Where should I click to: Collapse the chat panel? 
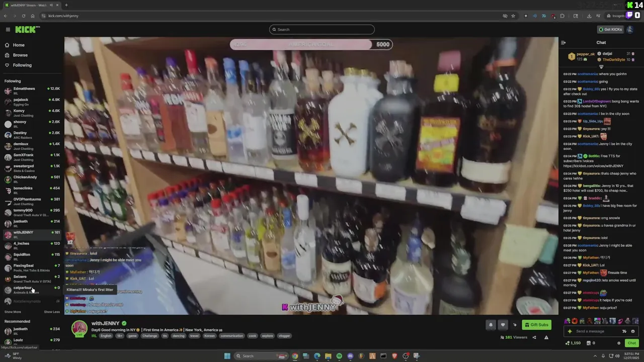pos(563,43)
